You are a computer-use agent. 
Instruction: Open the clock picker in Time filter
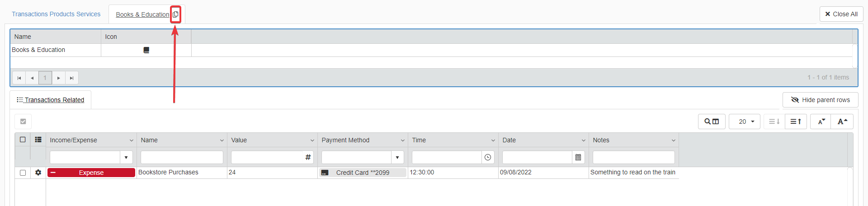pyautogui.click(x=488, y=157)
